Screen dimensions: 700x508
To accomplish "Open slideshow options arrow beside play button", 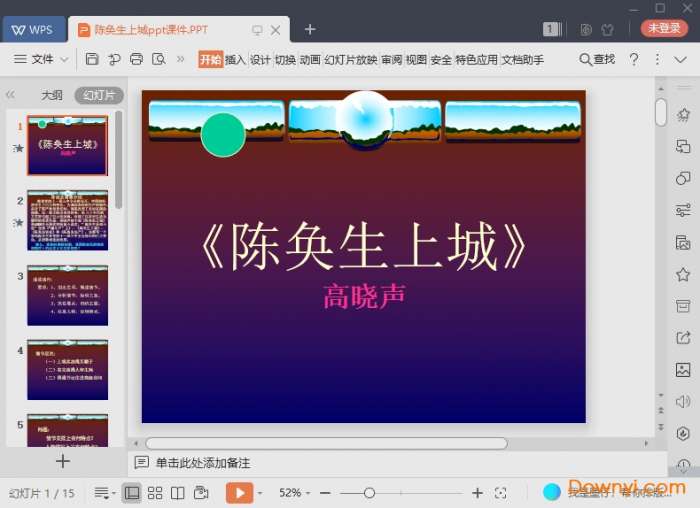I will pyautogui.click(x=260, y=493).
